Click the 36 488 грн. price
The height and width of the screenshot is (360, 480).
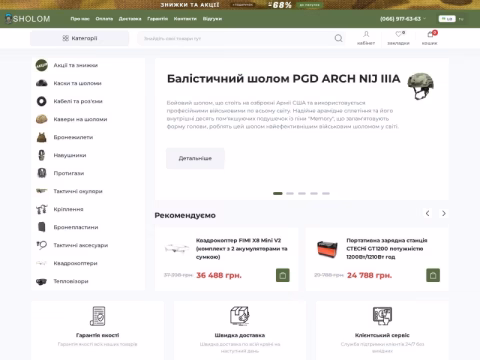click(x=219, y=275)
